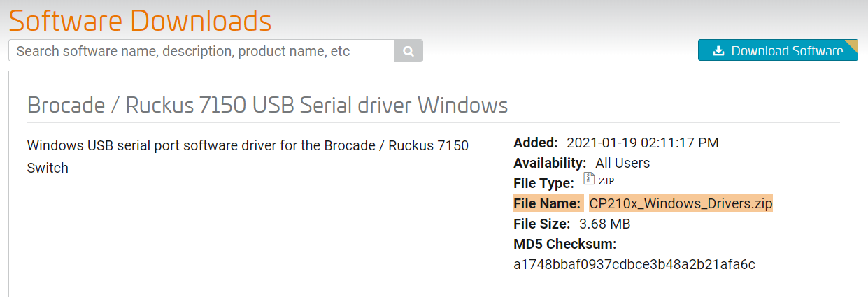The width and height of the screenshot is (868, 297).
Task: Click the Software Downloads page heading
Action: point(140,20)
